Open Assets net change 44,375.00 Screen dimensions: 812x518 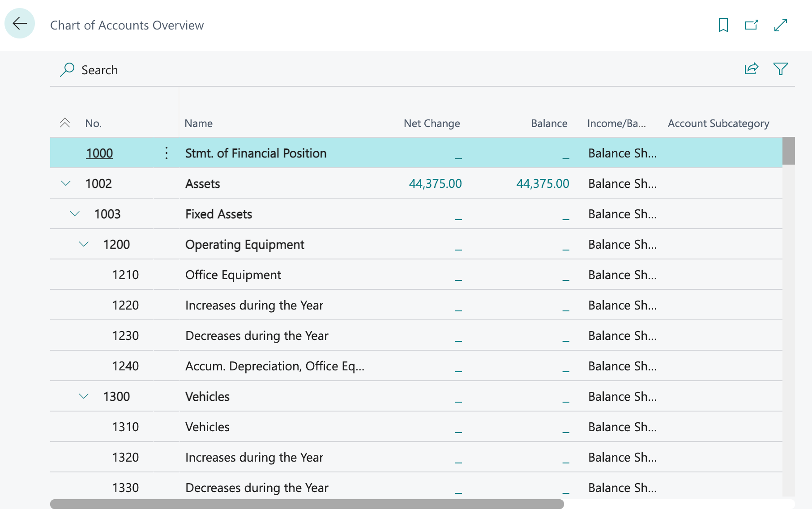(x=435, y=183)
